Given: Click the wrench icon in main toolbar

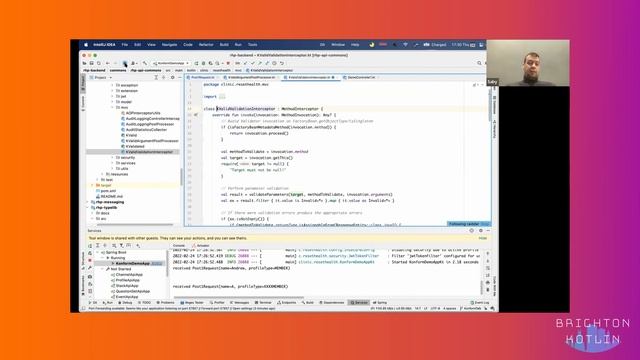Looking at the screenshot, I should click(144, 63).
